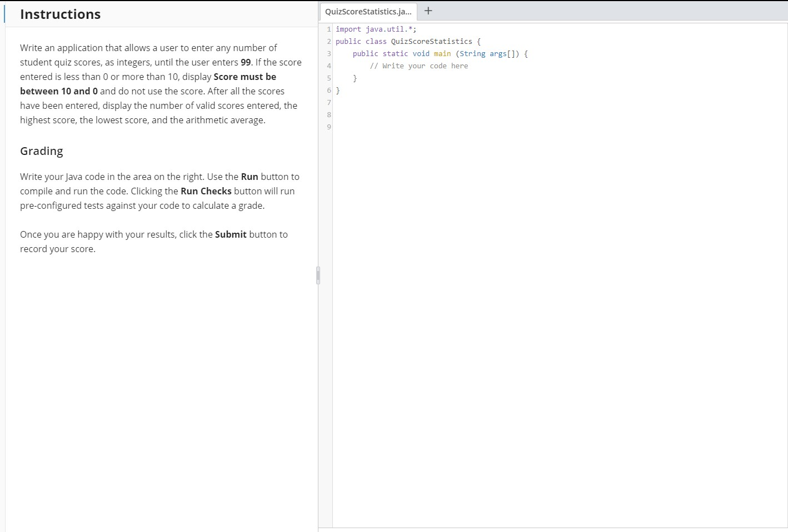The width and height of the screenshot is (788, 532).
Task: Click the main method declaration line
Action: (439, 53)
